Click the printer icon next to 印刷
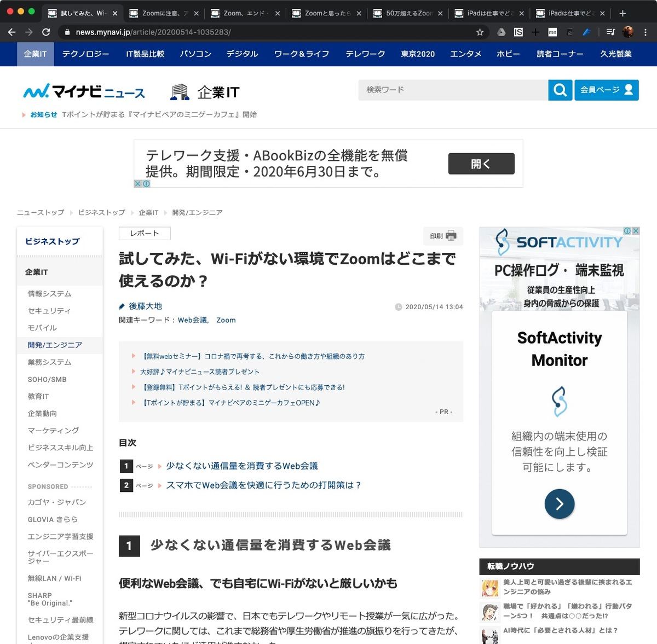Image resolution: width=657 pixels, height=644 pixels. pos(451,236)
